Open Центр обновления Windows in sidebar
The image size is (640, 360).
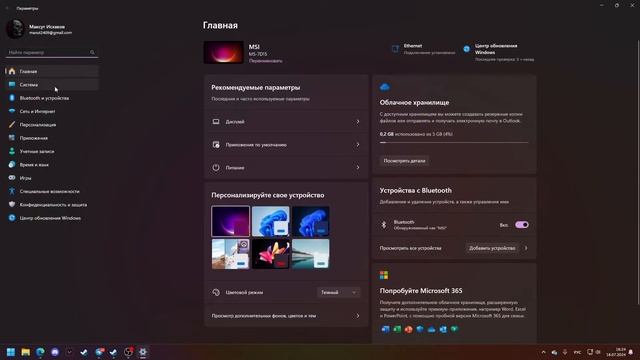click(x=52, y=218)
